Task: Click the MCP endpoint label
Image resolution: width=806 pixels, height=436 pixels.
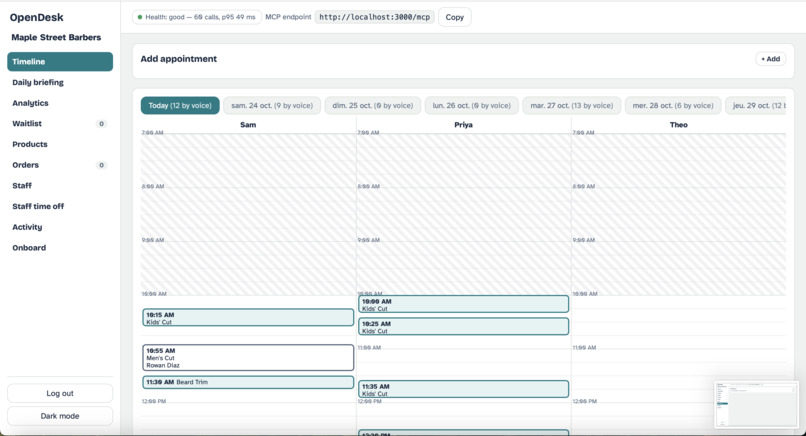Action: (288, 17)
